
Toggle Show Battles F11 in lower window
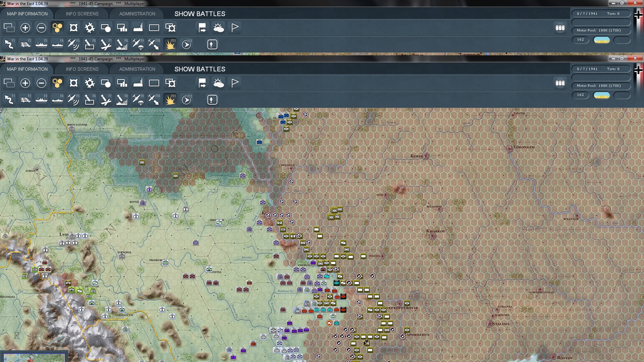tap(170, 100)
